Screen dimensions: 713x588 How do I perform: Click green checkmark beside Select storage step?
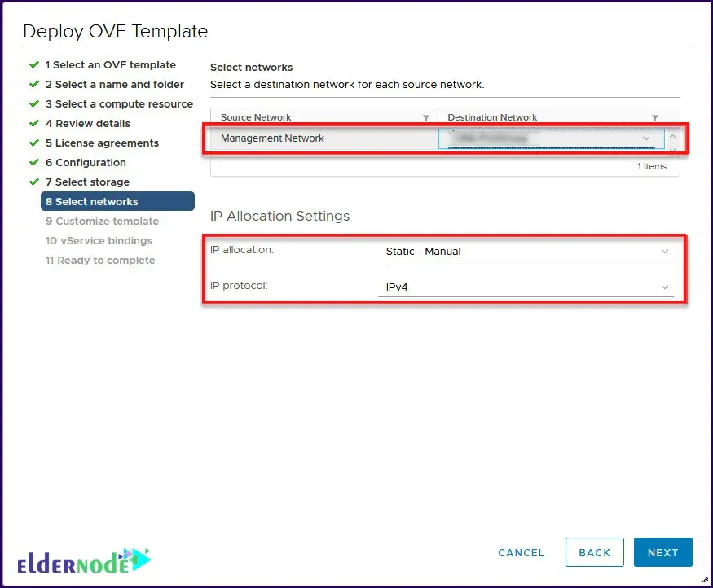(x=34, y=182)
